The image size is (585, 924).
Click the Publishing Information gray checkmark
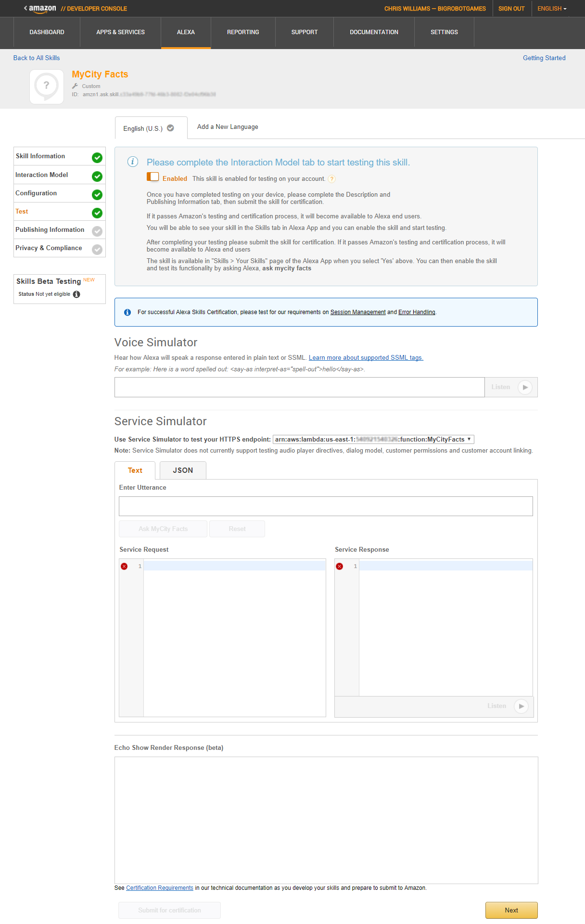(x=97, y=231)
